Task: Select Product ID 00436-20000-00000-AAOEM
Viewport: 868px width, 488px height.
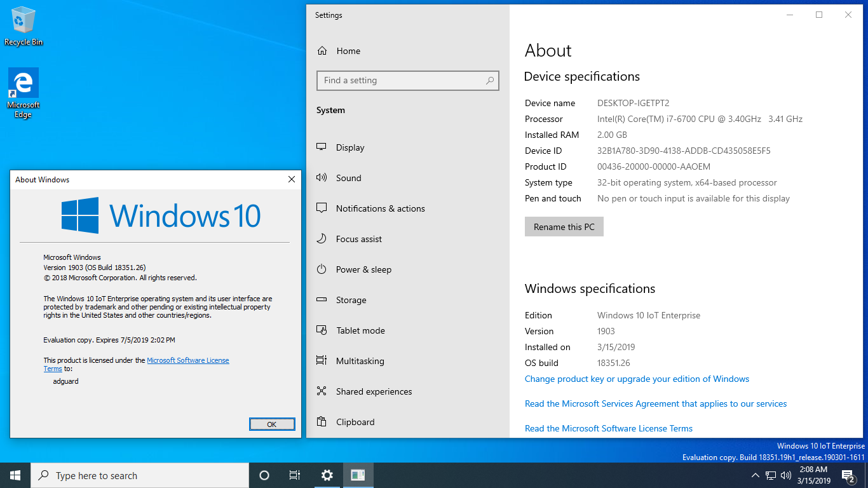Action: [x=654, y=166]
